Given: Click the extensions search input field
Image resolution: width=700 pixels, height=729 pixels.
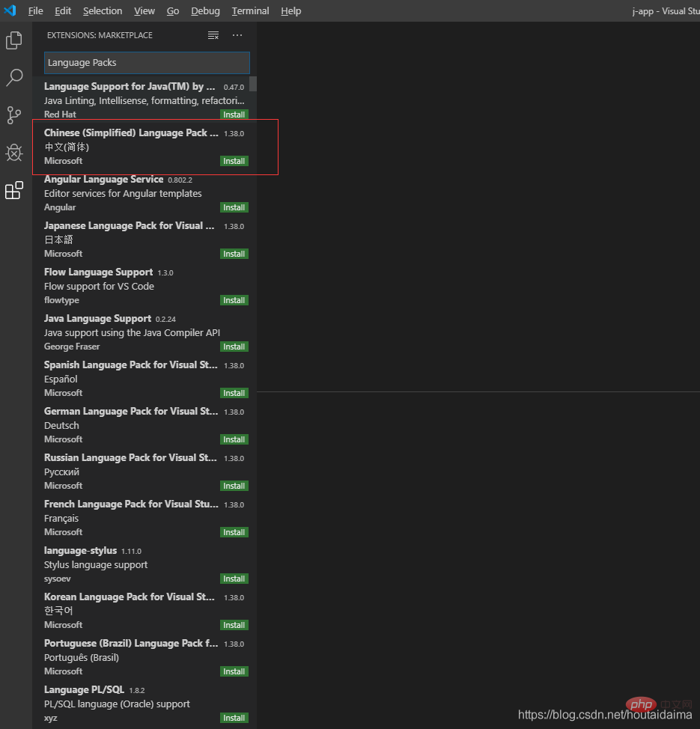Looking at the screenshot, I should point(146,63).
